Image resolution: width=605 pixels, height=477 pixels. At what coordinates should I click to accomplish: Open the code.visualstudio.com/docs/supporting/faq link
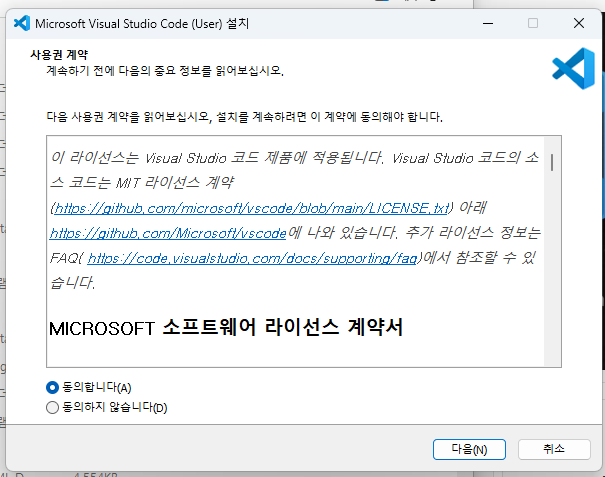pyautogui.click(x=252, y=258)
